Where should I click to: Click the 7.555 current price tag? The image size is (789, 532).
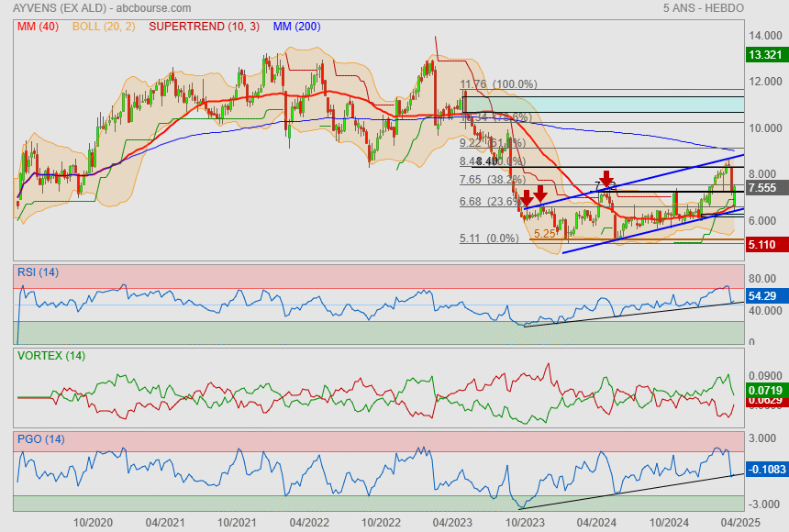point(763,188)
